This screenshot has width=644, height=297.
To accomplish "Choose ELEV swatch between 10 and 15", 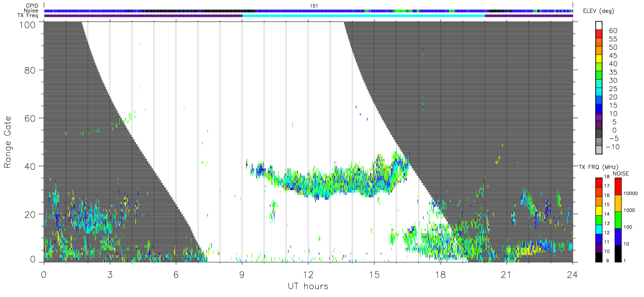I will pos(599,109).
